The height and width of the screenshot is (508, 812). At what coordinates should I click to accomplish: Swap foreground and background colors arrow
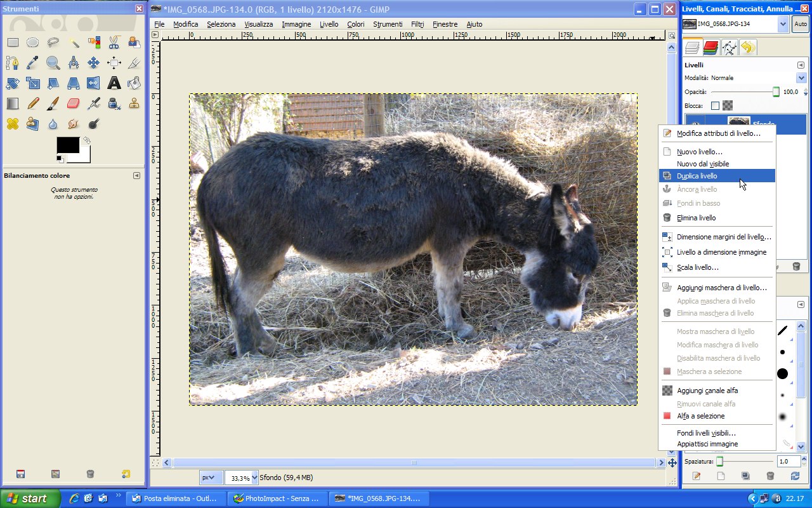click(x=86, y=140)
